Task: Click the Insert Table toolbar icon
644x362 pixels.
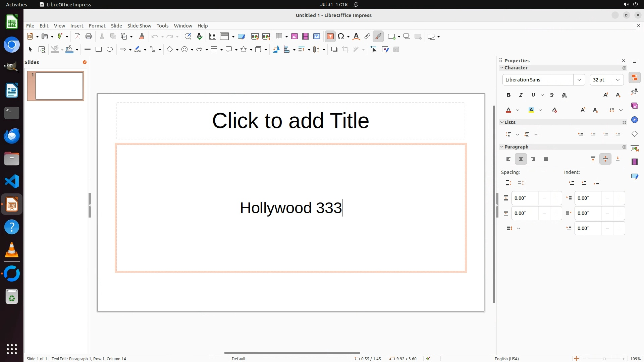Action: 279,37
